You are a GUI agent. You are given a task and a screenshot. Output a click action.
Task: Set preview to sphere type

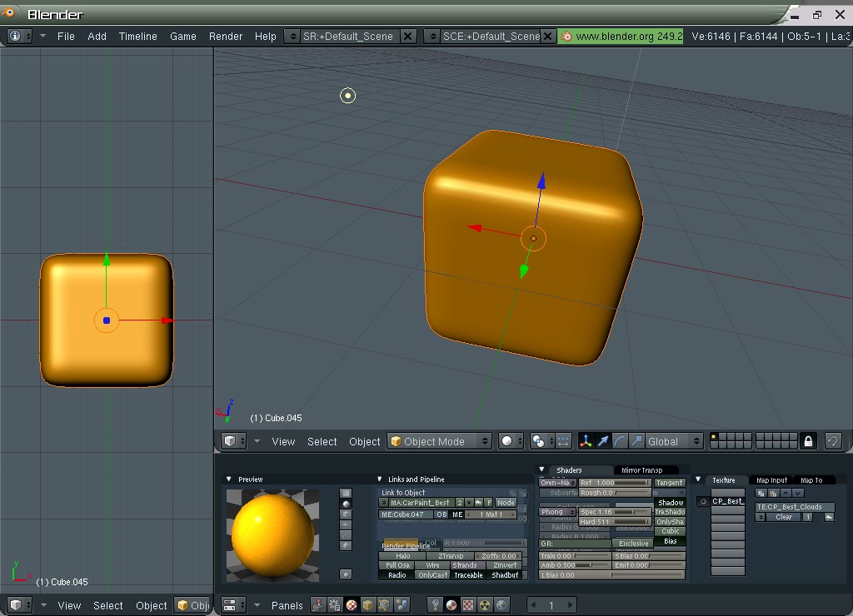point(346,504)
